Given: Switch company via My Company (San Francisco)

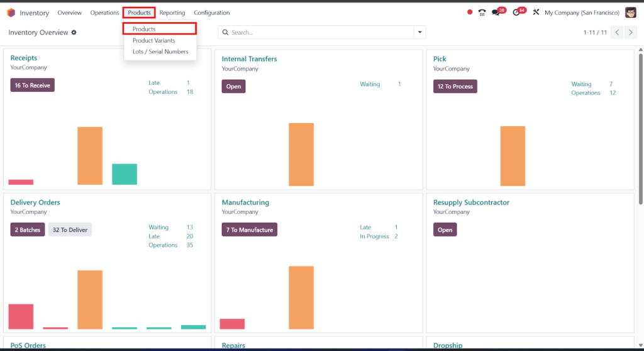Looking at the screenshot, I should 582,13.
